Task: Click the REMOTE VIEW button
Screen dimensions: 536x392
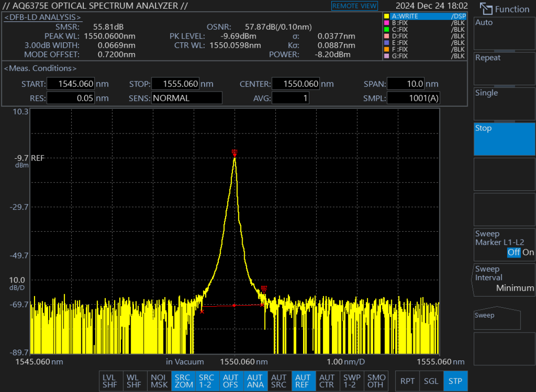Action: coord(354,6)
